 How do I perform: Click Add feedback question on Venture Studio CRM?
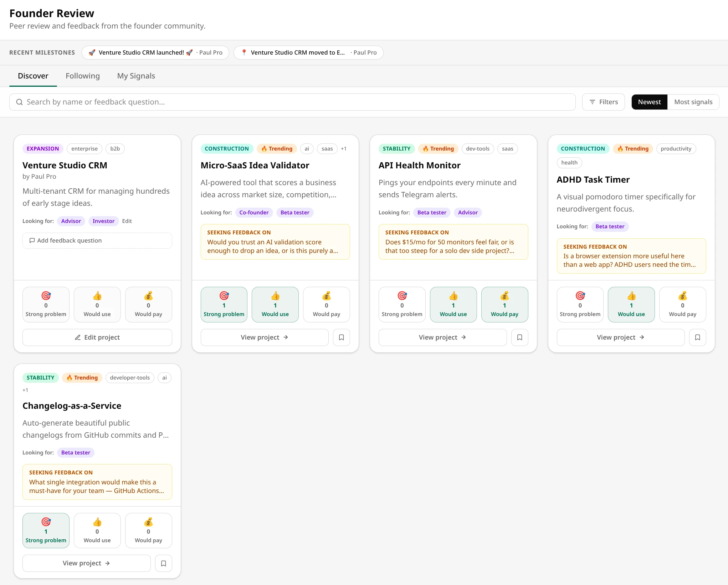(97, 240)
